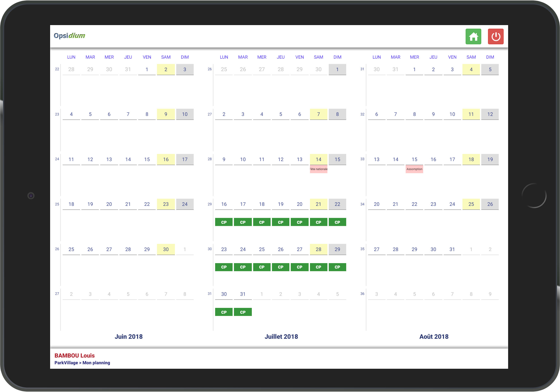Image resolution: width=560 pixels, height=392 pixels.
Task: Click the BAMBOU Louis user name
Action: [74, 356]
